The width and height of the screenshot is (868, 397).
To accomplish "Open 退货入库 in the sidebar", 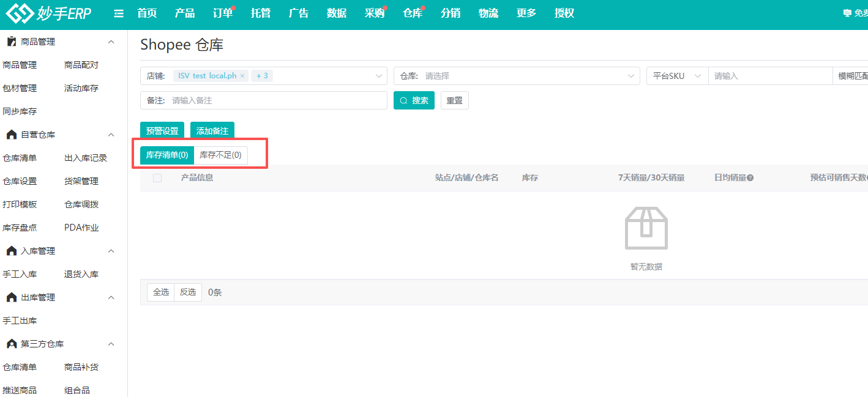I will pos(81,274).
